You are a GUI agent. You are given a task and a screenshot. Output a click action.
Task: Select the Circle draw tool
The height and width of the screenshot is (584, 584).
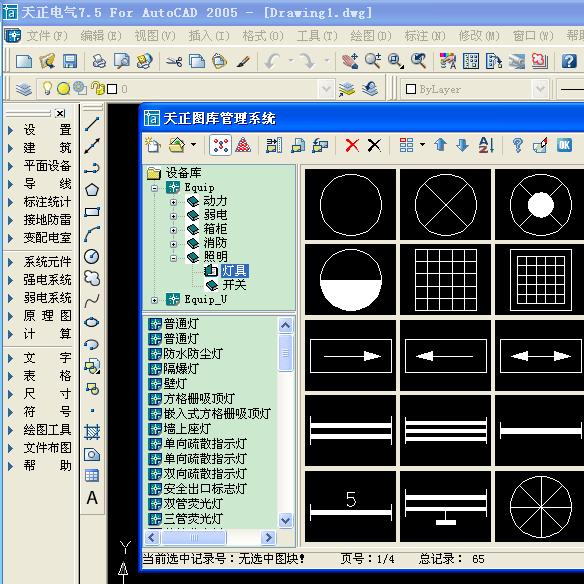pyautogui.click(x=92, y=256)
